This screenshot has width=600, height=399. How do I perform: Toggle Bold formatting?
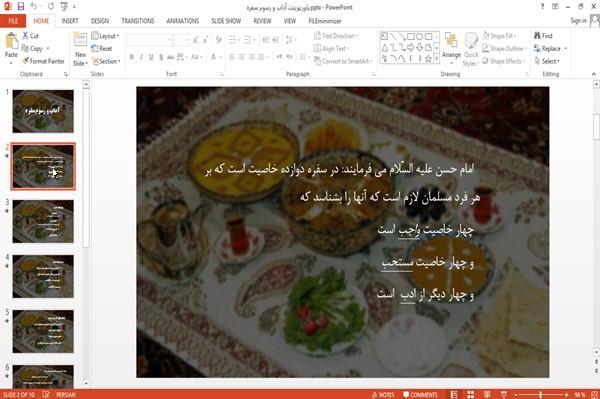click(x=132, y=57)
